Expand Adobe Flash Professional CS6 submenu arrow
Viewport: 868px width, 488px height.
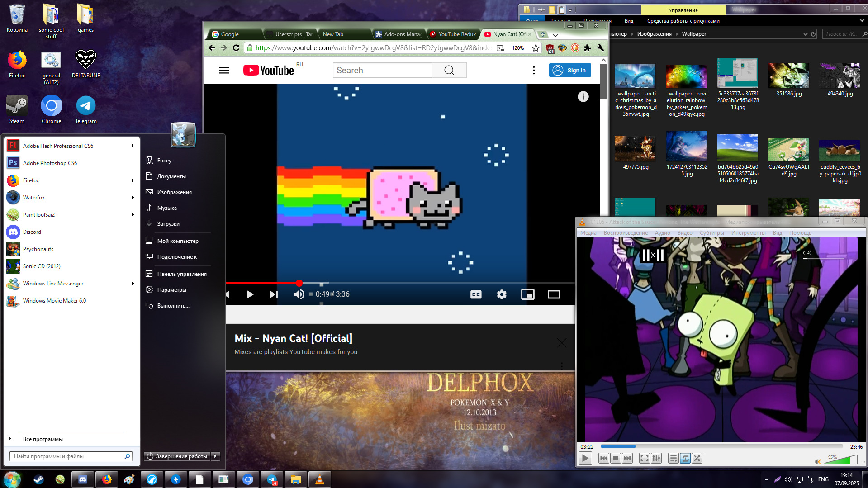133,146
